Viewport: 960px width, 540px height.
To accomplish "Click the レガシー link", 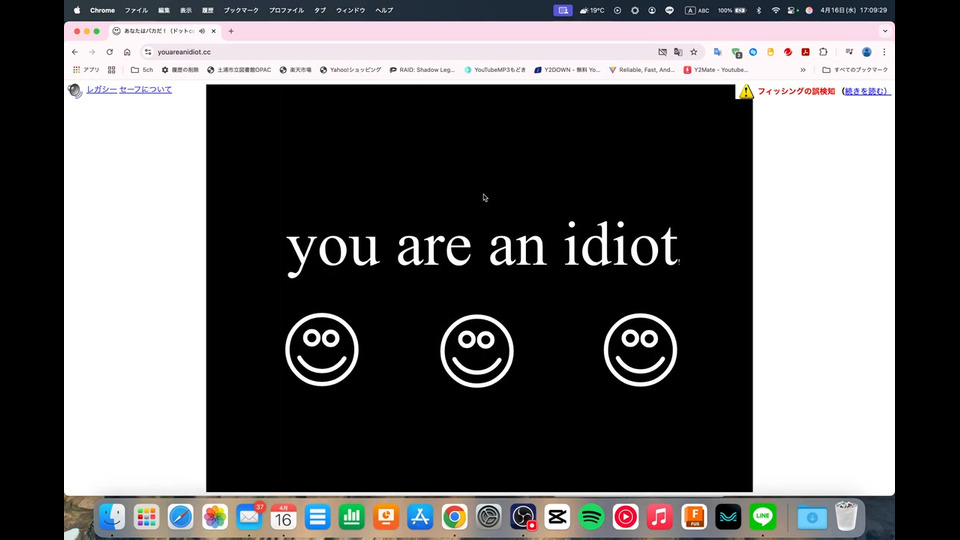I will click(x=100, y=90).
